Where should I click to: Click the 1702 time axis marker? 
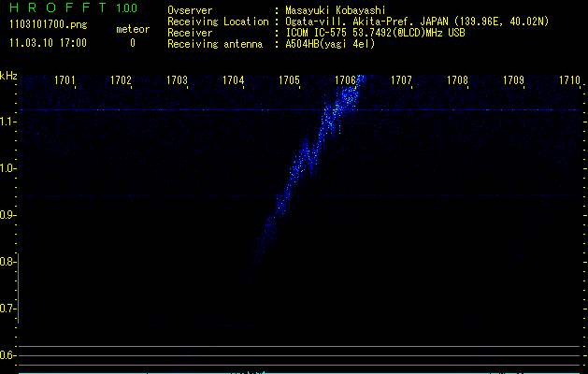pos(121,80)
